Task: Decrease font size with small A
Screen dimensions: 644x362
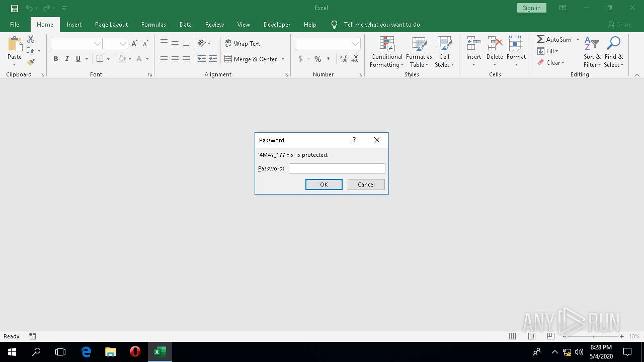Action: (145, 44)
